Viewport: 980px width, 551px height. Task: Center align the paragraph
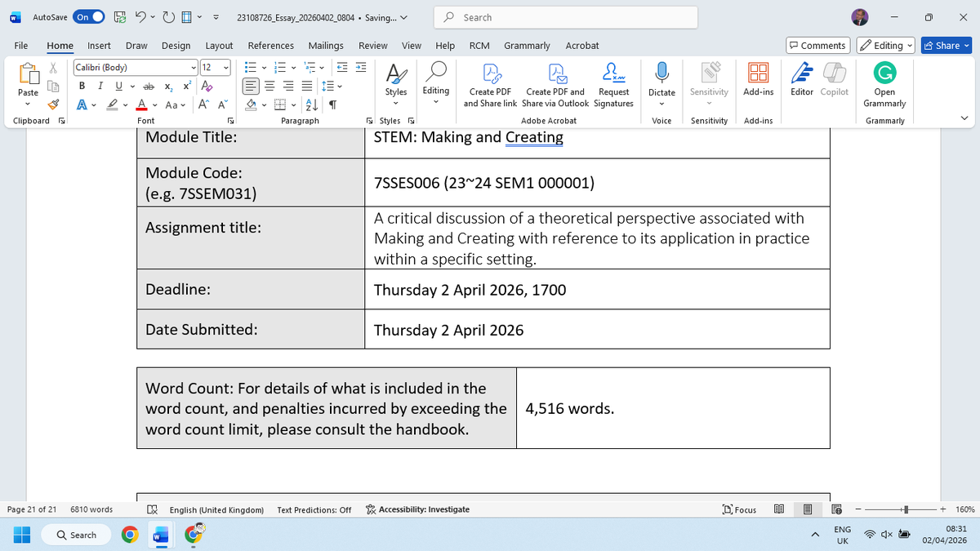(x=270, y=86)
